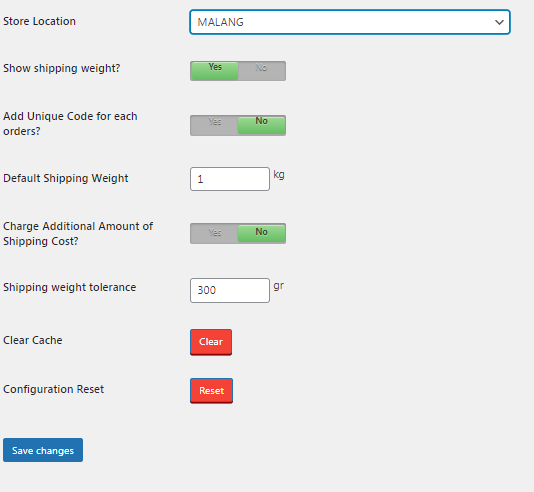This screenshot has height=492, width=534.
Task: Click the red Clear cache button
Action: 211,342
